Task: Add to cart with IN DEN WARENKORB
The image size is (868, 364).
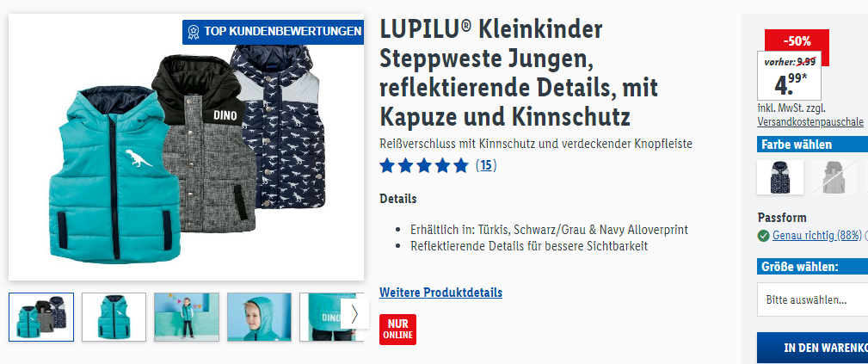Action: pyautogui.click(x=813, y=348)
